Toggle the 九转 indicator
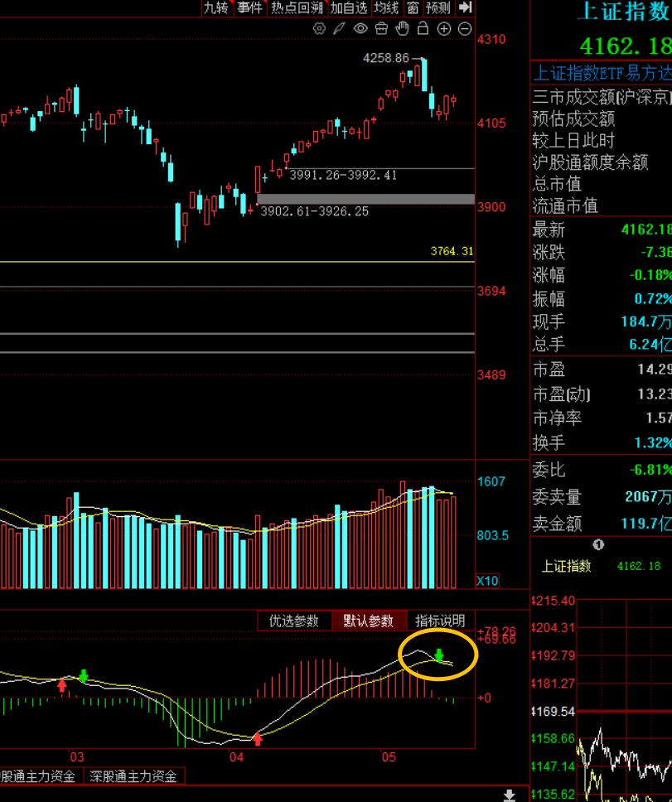This screenshot has width=672, height=802. click(x=217, y=7)
